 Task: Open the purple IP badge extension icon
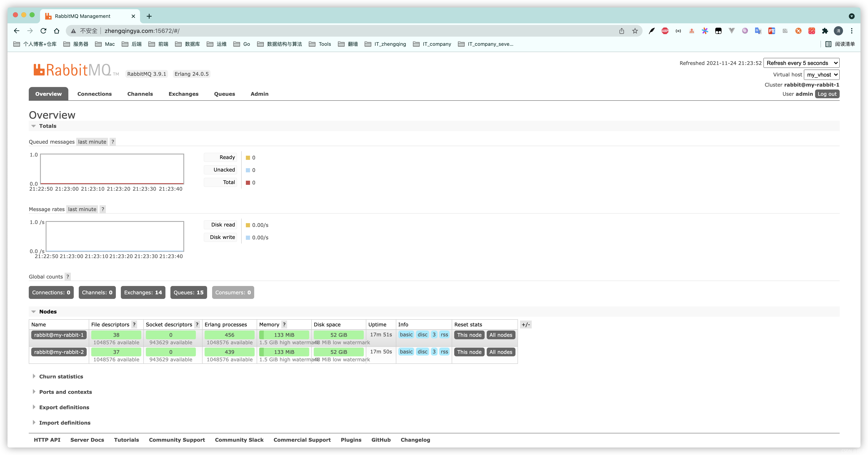(x=745, y=31)
